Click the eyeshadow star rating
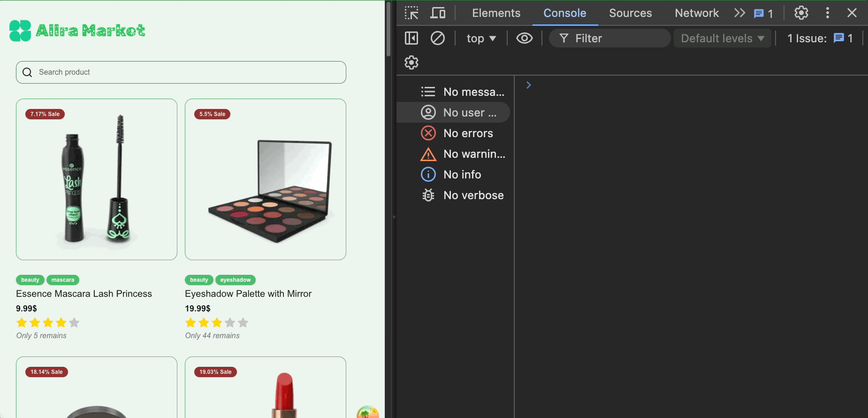Image resolution: width=868 pixels, height=418 pixels. click(217, 323)
